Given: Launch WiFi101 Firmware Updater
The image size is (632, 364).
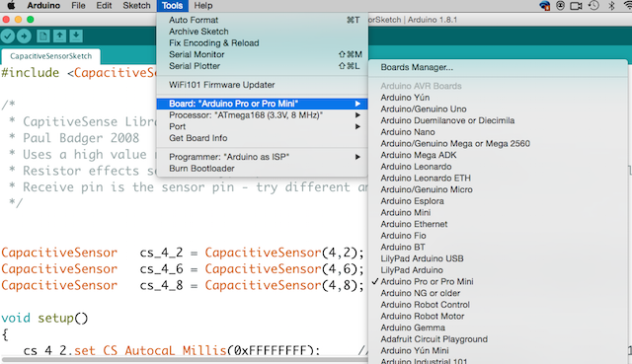Looking at the screenshot, I should (262, 85).
